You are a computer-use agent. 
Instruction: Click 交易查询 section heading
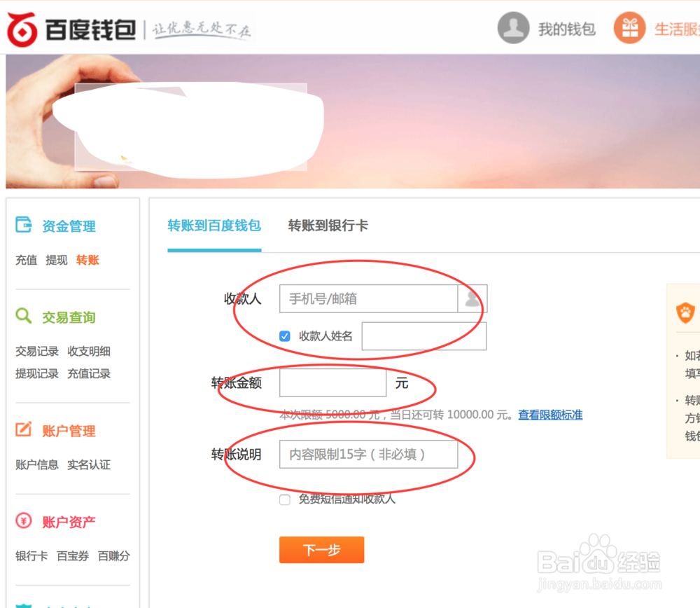(x=69, y=317)
